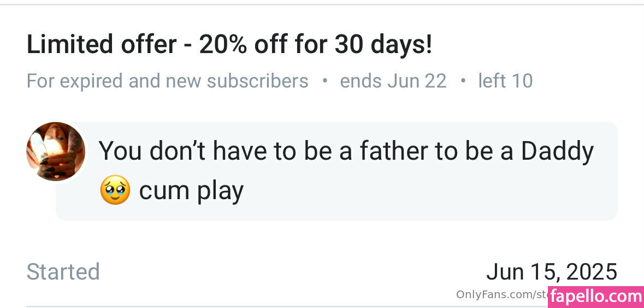Click the bullet before "ends Jun 22"
This screenshot has height=308, width=644.
coord(325,81)
